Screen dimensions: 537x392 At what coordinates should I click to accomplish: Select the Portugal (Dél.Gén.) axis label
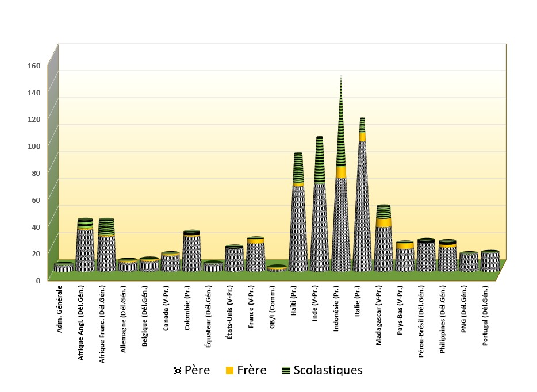click(485, 316)
